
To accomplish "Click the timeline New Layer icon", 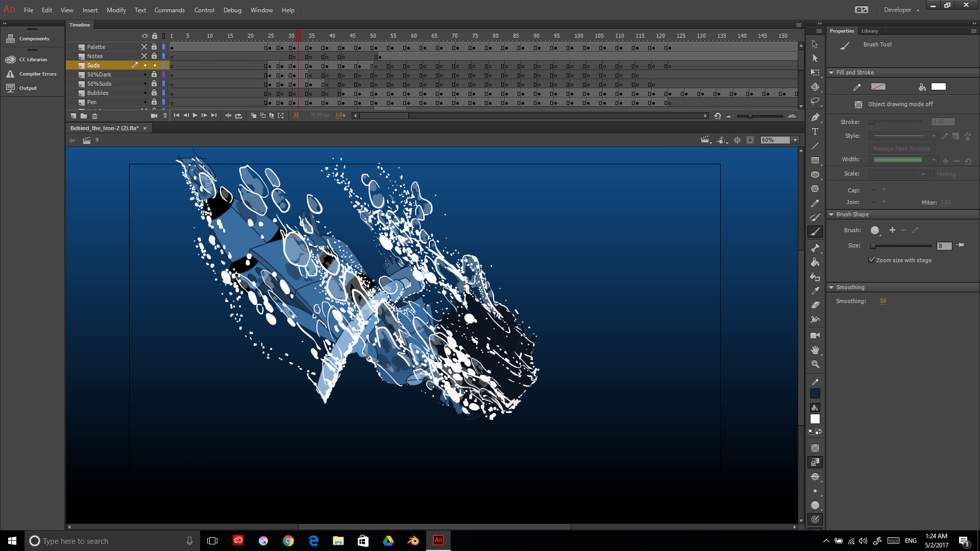I will [73, 116].
